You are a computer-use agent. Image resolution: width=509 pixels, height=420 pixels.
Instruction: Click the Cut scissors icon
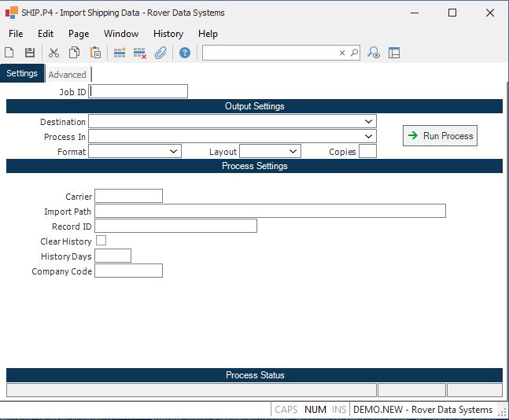(x=53, y=53)
